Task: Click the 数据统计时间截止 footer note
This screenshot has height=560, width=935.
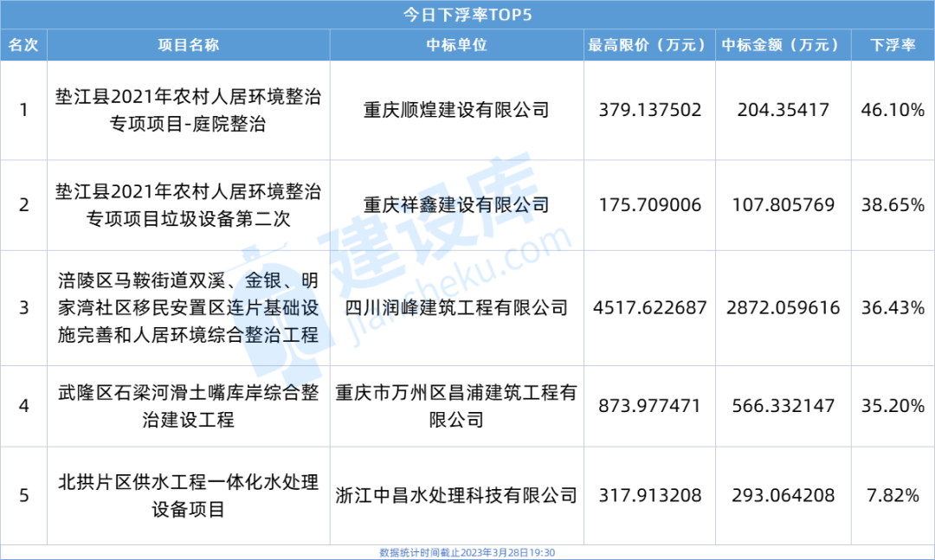Action: [x=467, y=552]
